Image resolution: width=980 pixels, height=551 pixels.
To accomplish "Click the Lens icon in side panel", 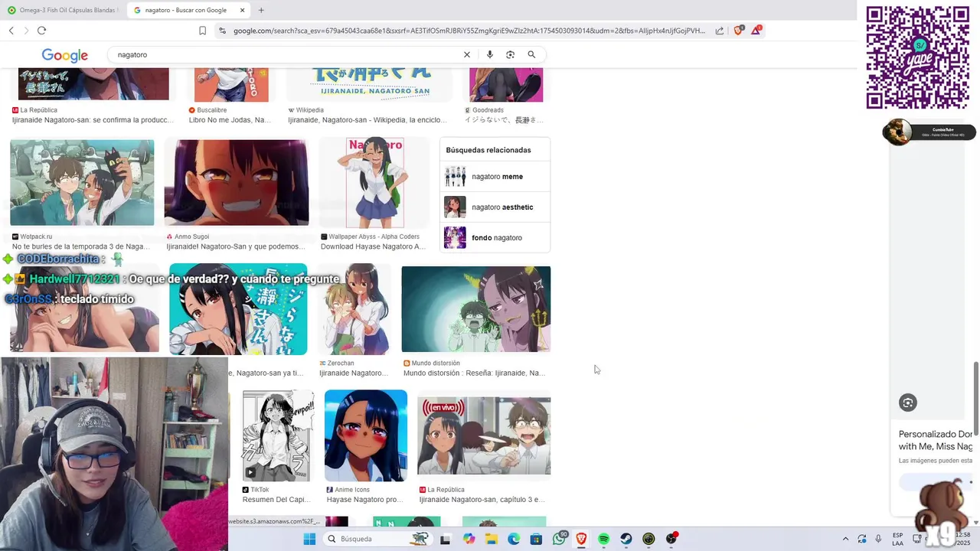I will (908, 403).
